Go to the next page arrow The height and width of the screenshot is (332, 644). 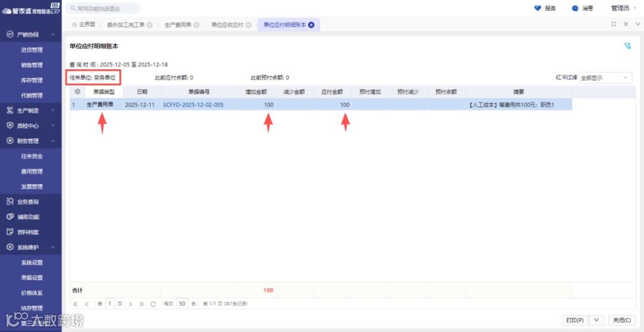point(130,304)
